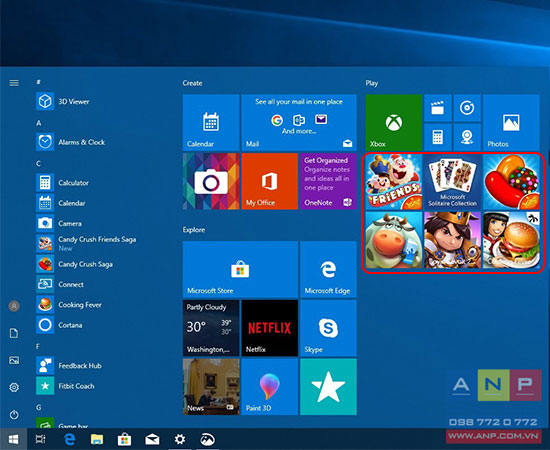
Task: Open the News tile
Action: click(x=211, y=387)
